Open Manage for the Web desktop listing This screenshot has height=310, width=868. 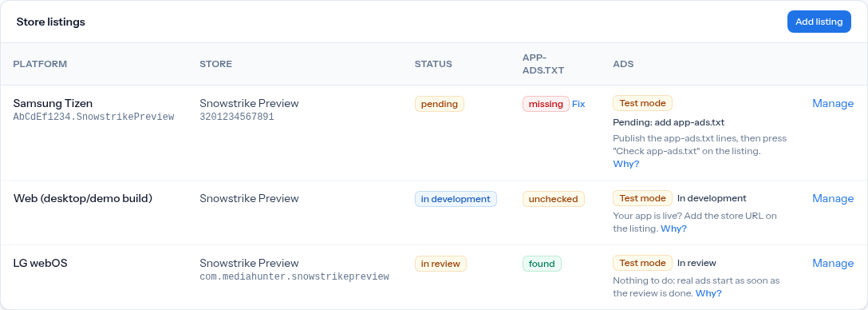click(x=833, y=198)
